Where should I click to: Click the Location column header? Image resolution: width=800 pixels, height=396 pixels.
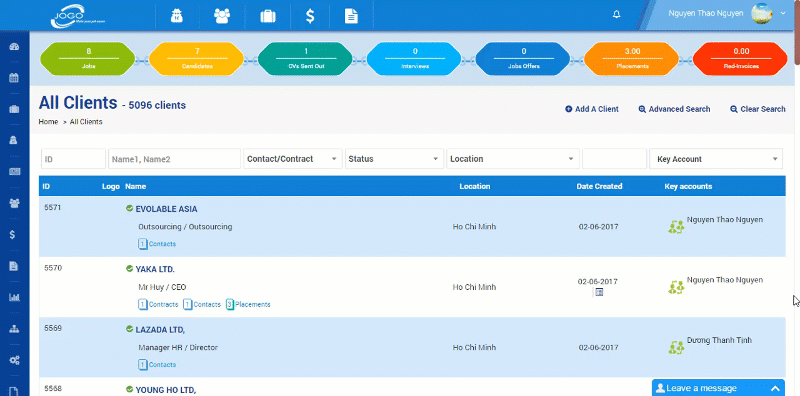(474, 186)
